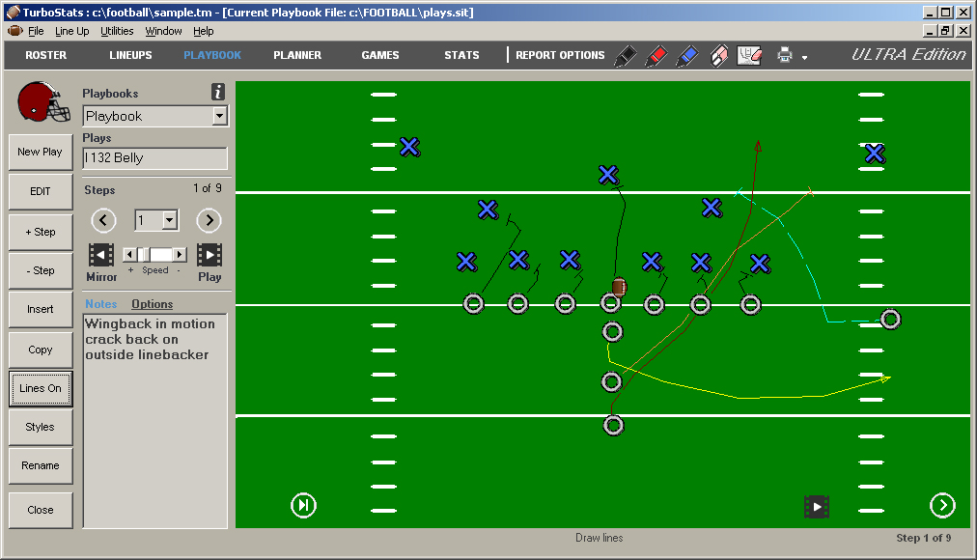Open the step number dropdown
Screen dimensions: 977x560
pos(170,220)
